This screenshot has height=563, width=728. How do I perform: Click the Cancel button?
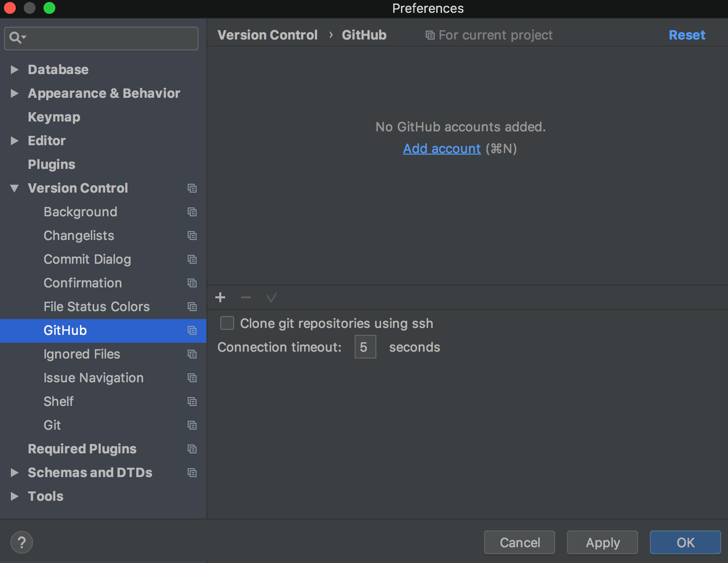520,542
